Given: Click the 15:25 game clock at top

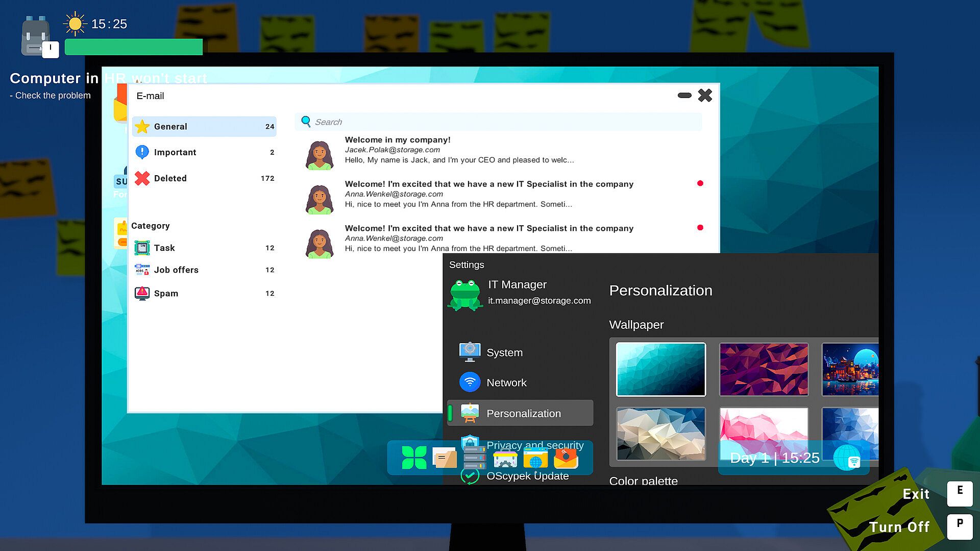Looking at the screenshot, I should coord(109,24).
